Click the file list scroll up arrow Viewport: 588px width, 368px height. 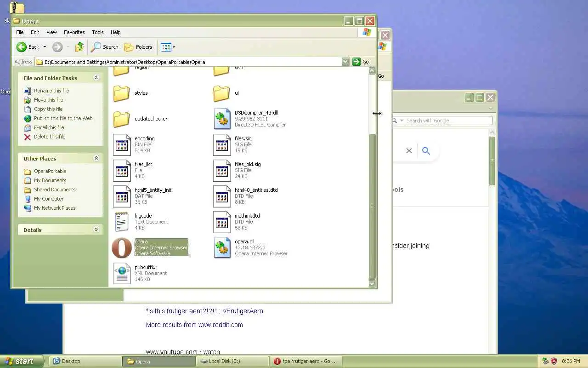pos(372,70)
